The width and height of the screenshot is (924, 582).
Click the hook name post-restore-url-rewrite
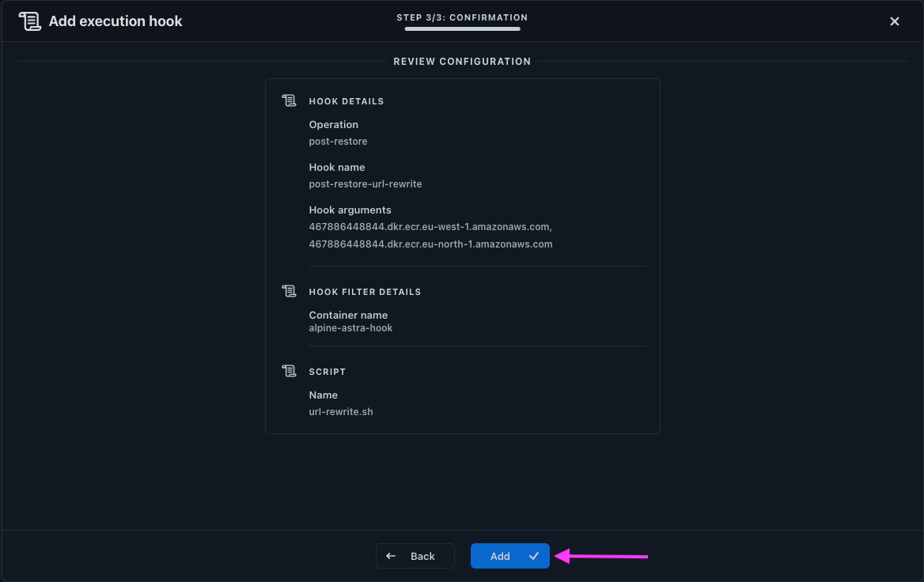(365, 183)
